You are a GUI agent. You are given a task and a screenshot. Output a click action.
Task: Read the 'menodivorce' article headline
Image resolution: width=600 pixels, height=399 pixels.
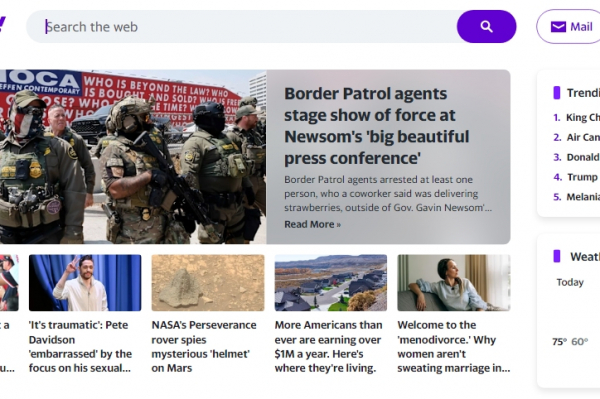tap(453, 346)
